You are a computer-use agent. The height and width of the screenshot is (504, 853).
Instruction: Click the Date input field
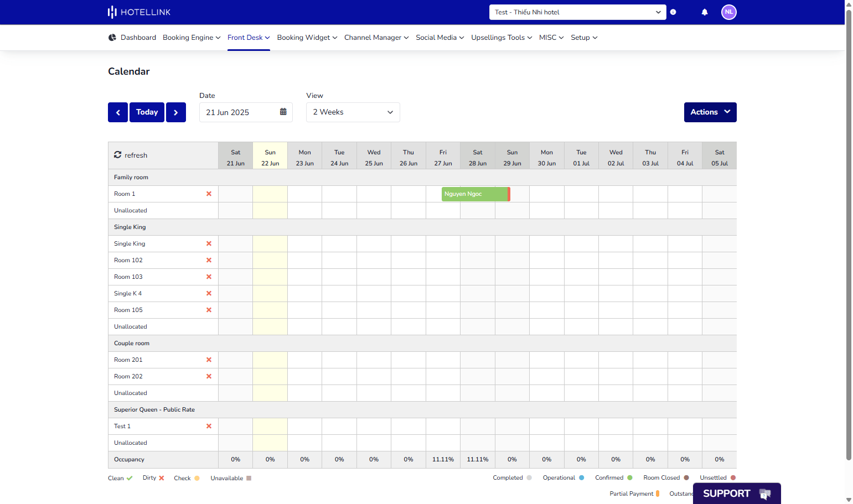tap(246, 112)
